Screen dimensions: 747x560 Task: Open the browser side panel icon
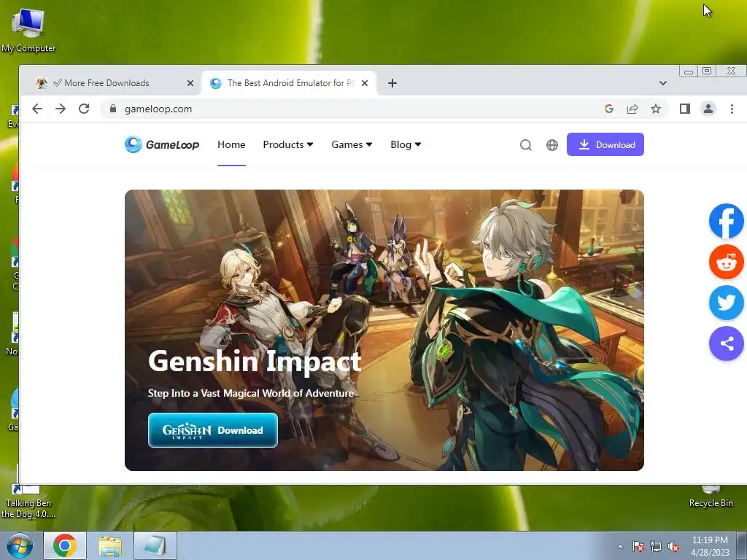[684, 109]
